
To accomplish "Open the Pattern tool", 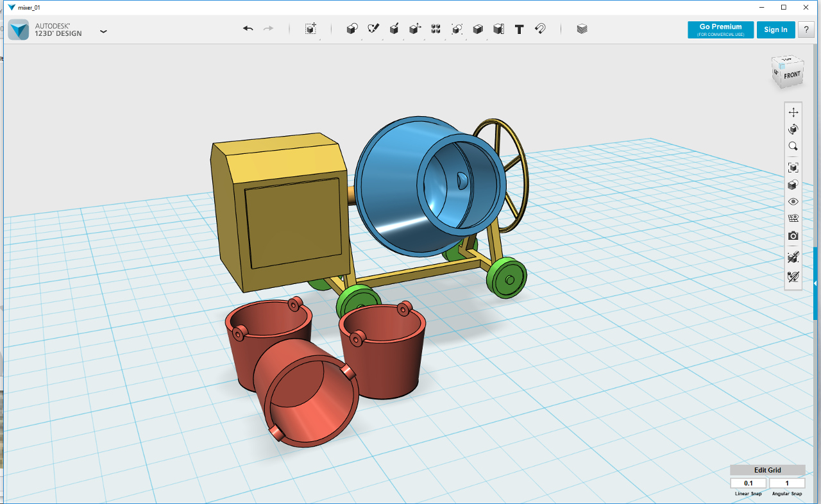I will (436, 29).
